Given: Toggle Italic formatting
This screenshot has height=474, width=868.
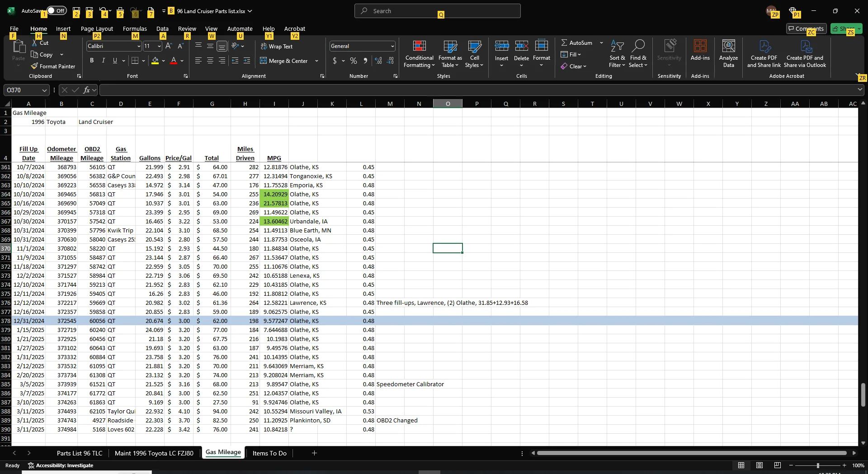Looking at the screenshot, I should pyautogui.click(x=104, y=61).
